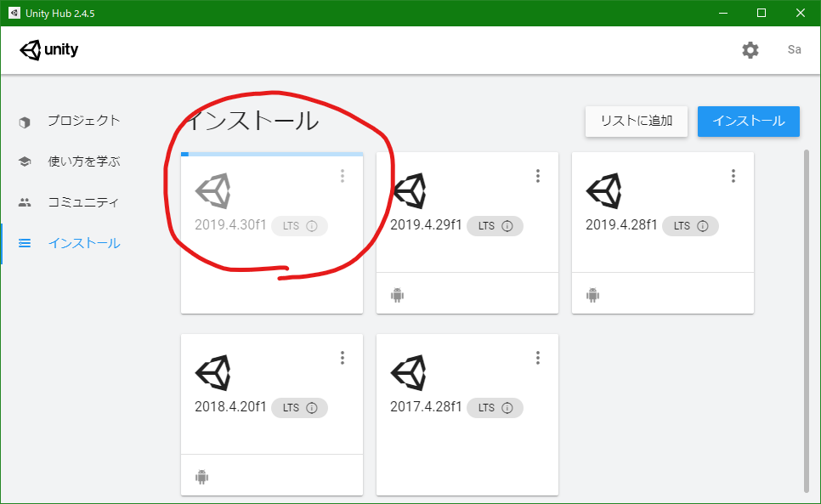Screen dimensions: 821x504
Task: Open the 使い方を学ぶ sidebar section
Action: [84, 161]
